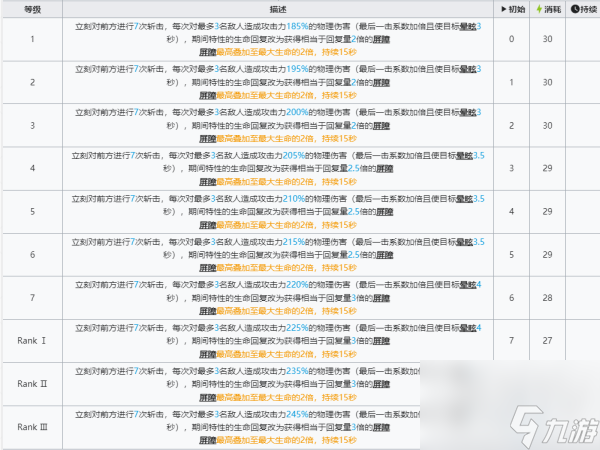This screenshot has width=600, height=450.
Task: Select the 描述 column header
Action: tap(278, 10)
